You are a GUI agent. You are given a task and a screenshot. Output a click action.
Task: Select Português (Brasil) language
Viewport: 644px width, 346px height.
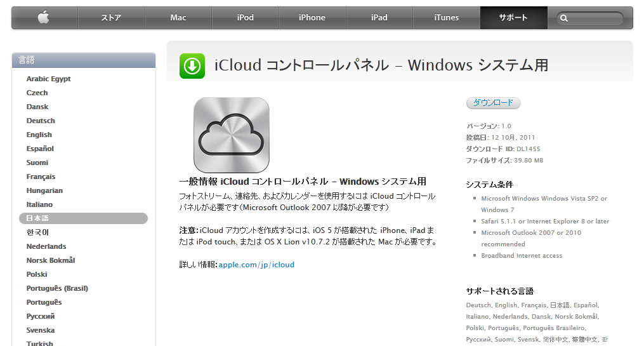click(57, 288)
